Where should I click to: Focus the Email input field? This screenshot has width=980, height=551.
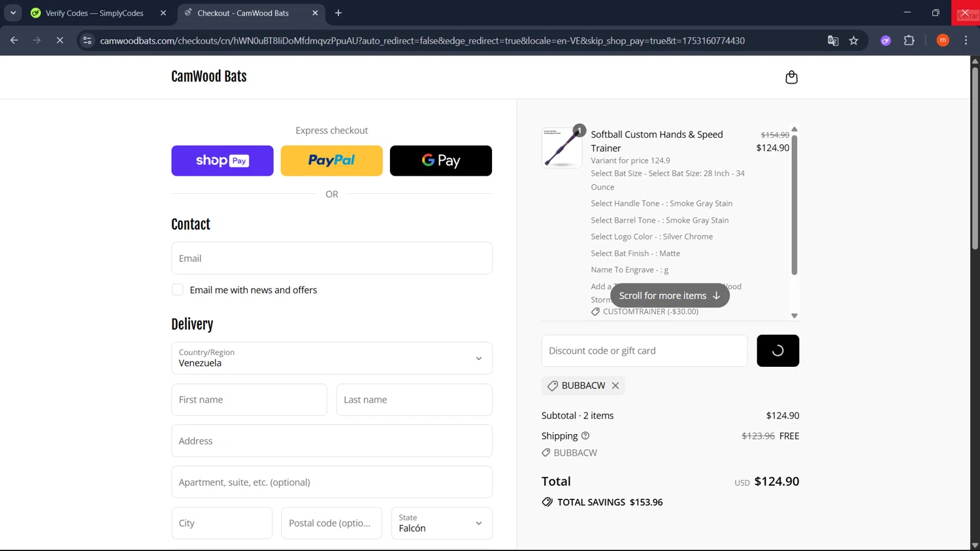[331, 259]
